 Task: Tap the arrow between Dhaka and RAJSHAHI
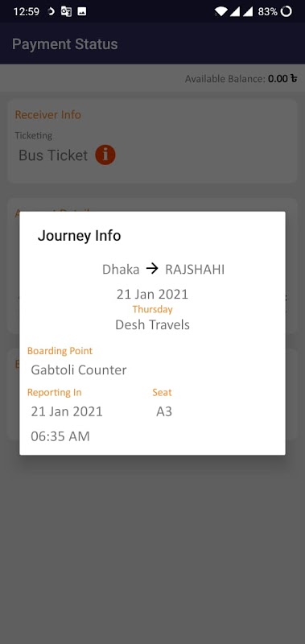[152, 269]
